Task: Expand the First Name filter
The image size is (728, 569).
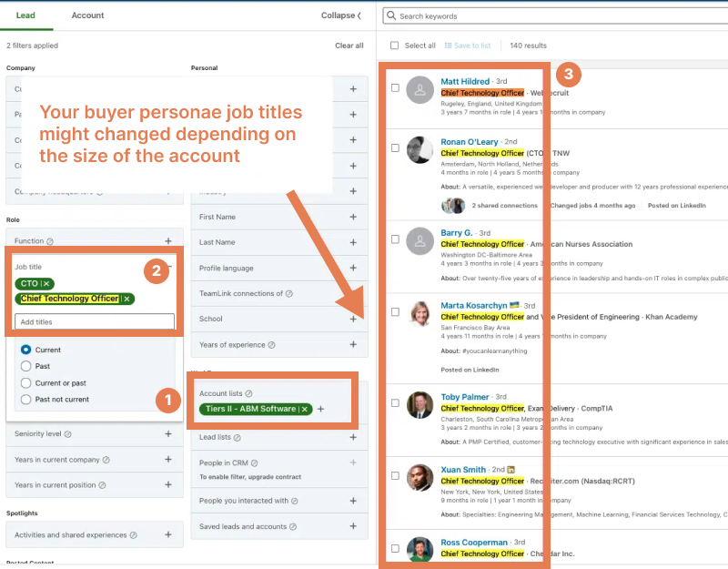Action: [x=353, y=217]
